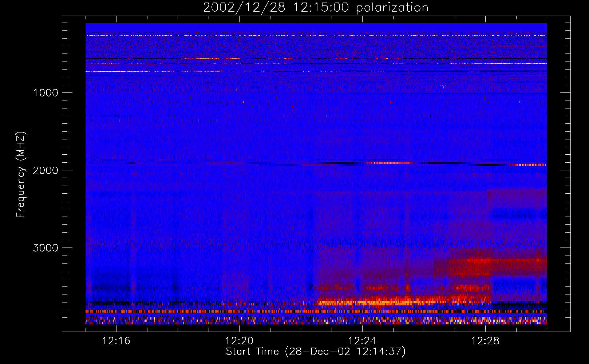
Task: Click the 12:24 time axis label
Action: (x=362, y=341)
